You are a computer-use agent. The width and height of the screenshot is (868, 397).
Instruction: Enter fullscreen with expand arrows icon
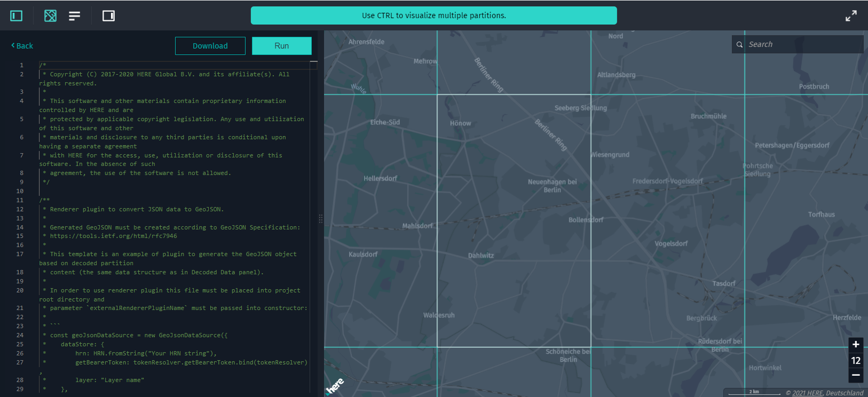(851, 16)
